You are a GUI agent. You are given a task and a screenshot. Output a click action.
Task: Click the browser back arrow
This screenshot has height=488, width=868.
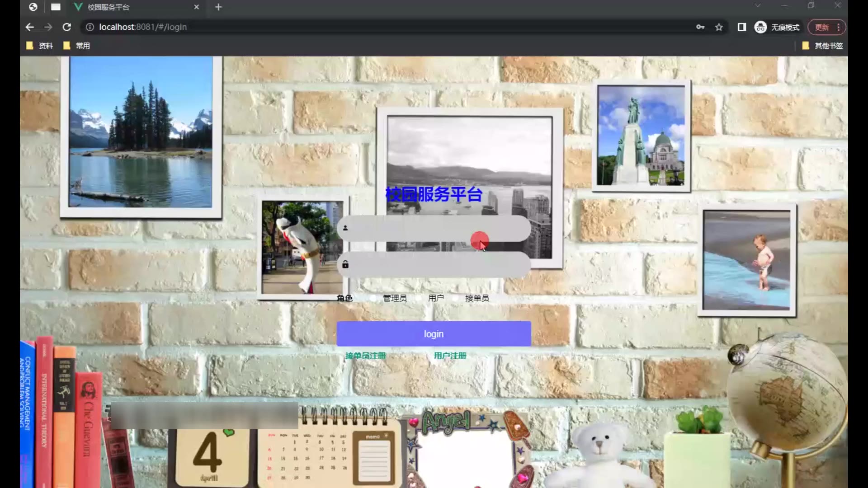coord(30,27)
